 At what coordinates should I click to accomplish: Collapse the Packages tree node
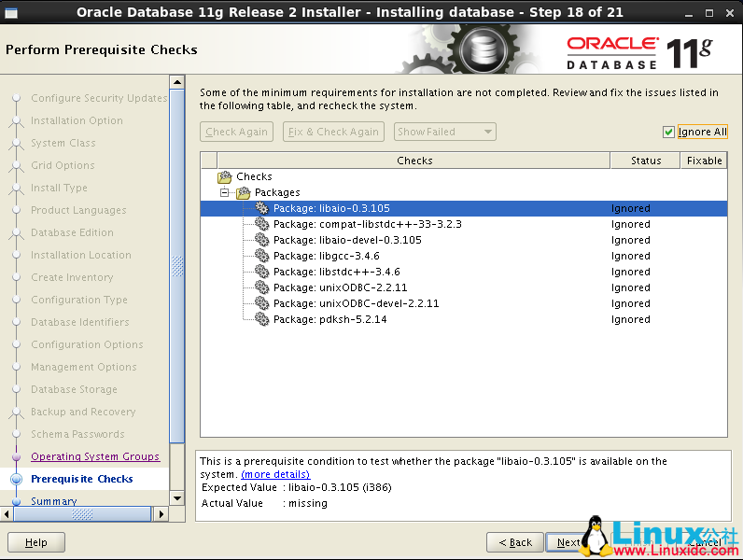[225, 192]
